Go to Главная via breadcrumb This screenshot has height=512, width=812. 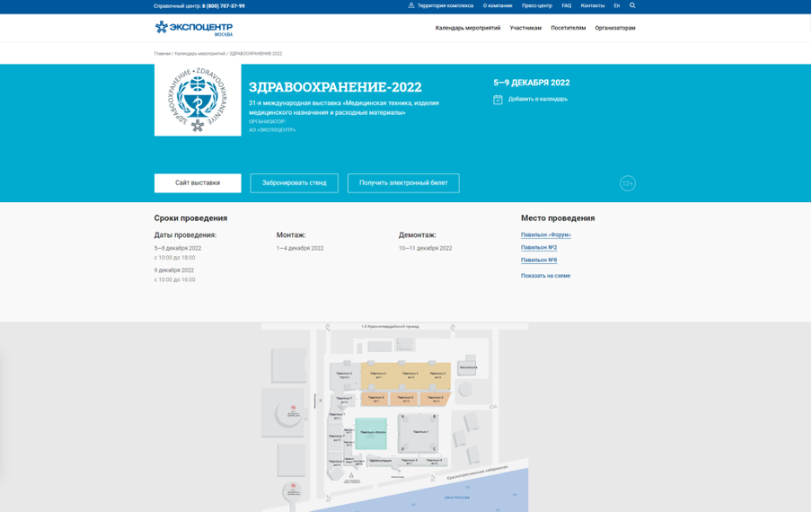pos(162,53)
